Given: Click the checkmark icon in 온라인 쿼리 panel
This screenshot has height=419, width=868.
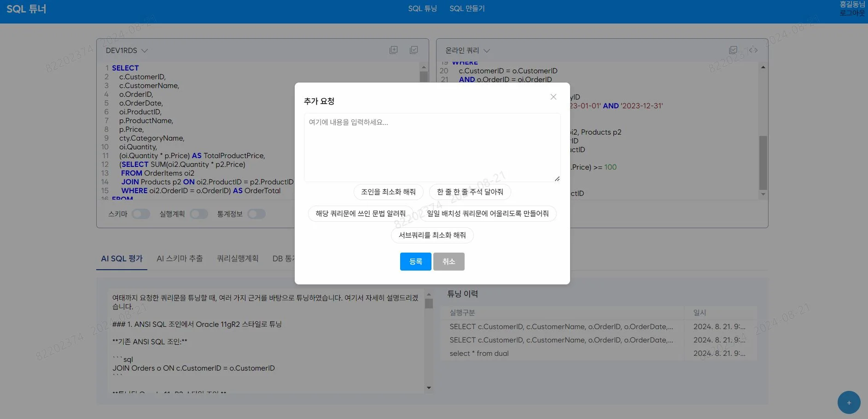Looking at the screenshot, I should click(734, 50).
